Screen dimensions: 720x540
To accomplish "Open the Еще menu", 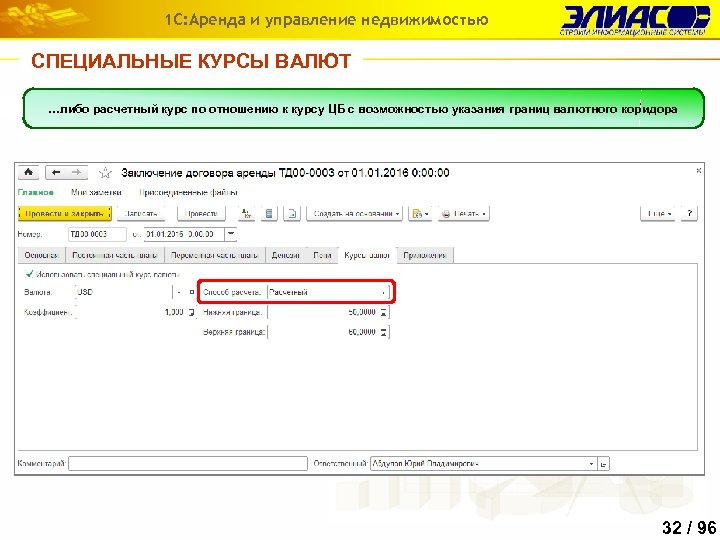I will click(658, 214).
